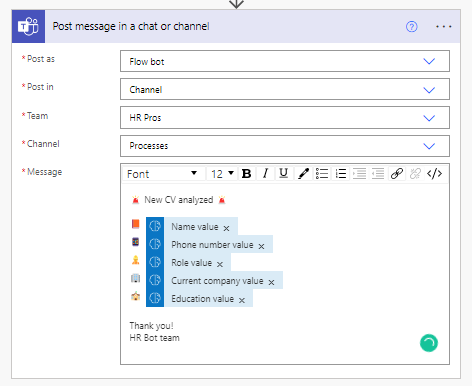Open the Team dropdown showing HR Pros
This screenshot has width=472, height=386.
[285, 118]
